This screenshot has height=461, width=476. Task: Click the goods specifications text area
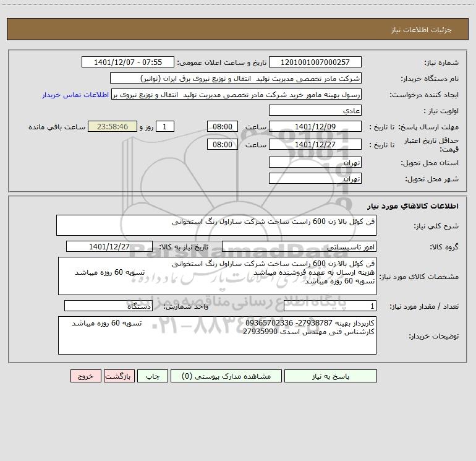click(217, 276)
